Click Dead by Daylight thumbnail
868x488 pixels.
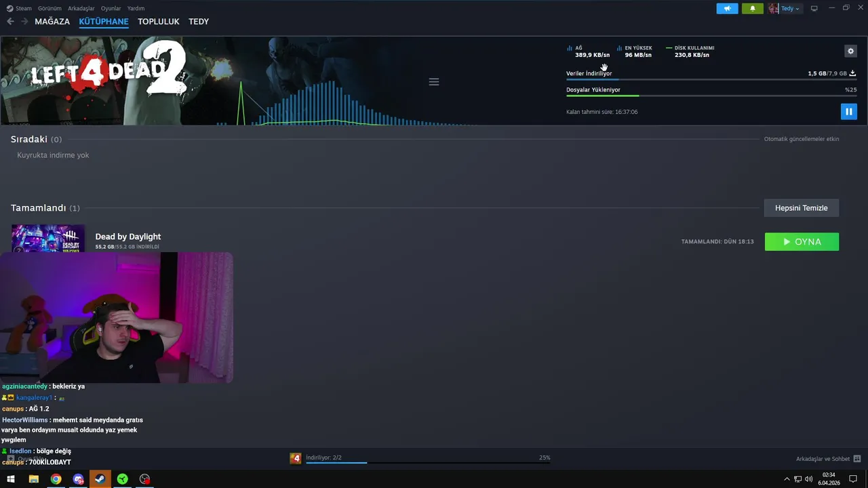(48, 239)
